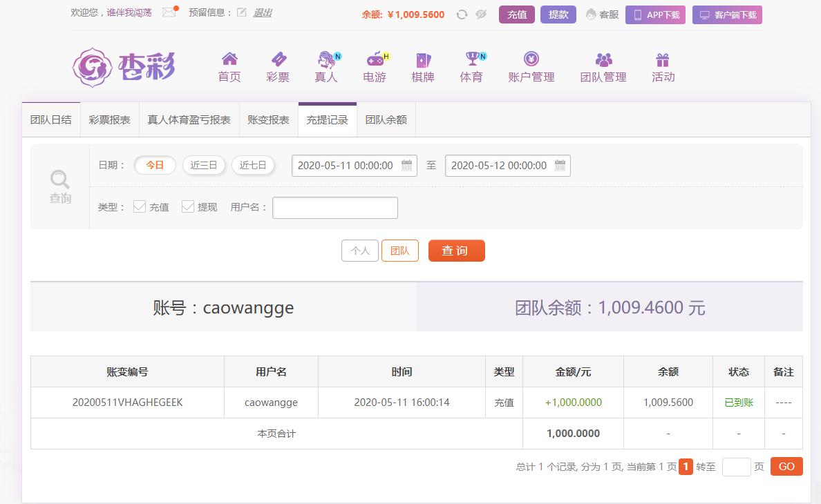
Task: Click the 退出 logout link
Action: tap(263, 12)
